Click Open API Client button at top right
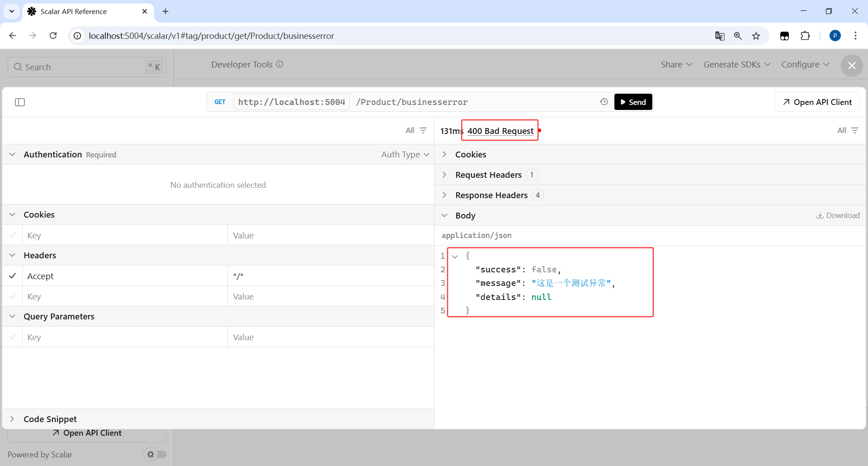Viewport: 868px width, 466px height. 817,102
